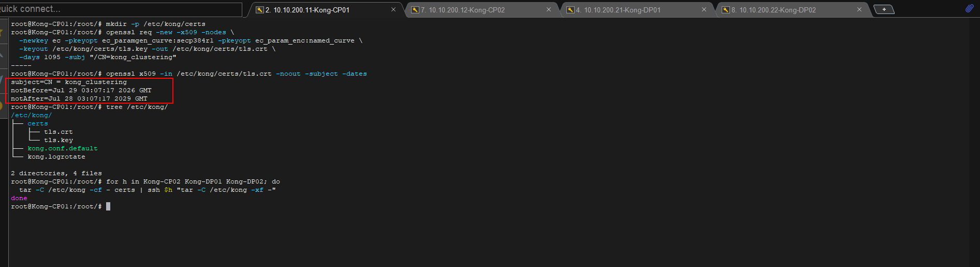Image resolution: width=980 pixels, height=267 pixels.
Task: Click the blue '/etc/kong/' tree root line
Action: tap(32, 115)
